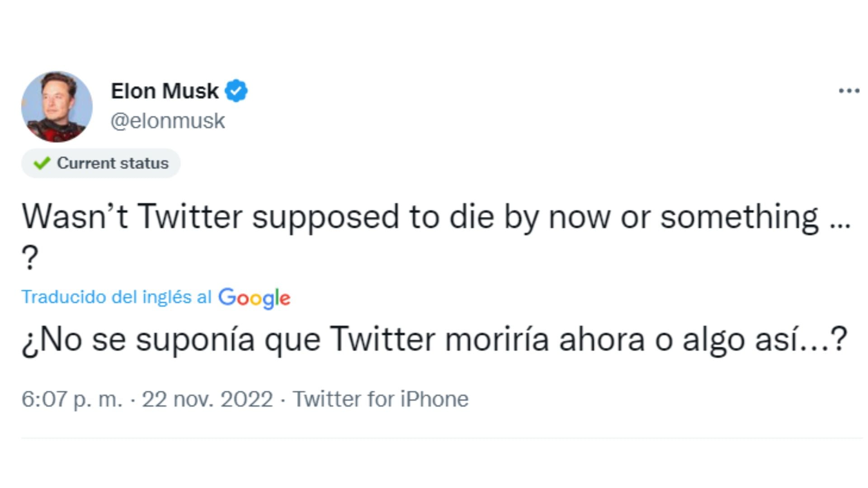Click the word 'Twitter' in English tweet
Screen dimensions: 868x488
pos(190,216)
